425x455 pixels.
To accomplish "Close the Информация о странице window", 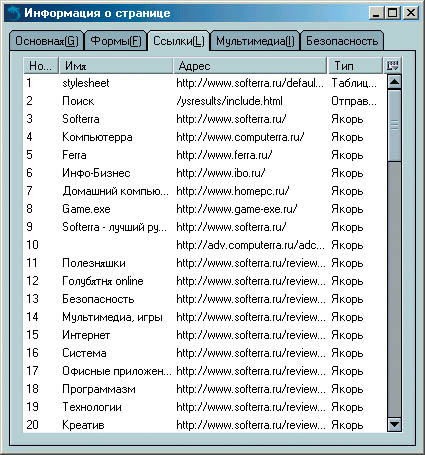I will click(411, 13).
